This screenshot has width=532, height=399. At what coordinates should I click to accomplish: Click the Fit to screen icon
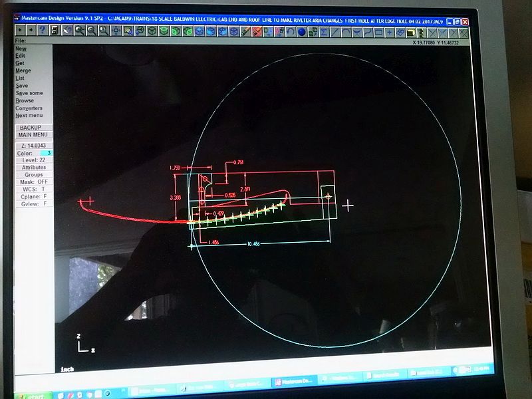(116, 31)
